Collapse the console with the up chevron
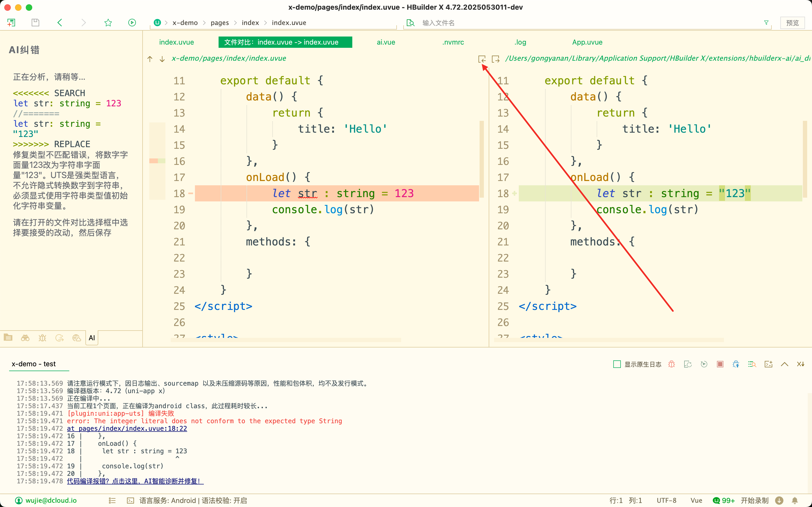Image resolution: width=812 pixels, height=507 pixels. click(785, 364)
